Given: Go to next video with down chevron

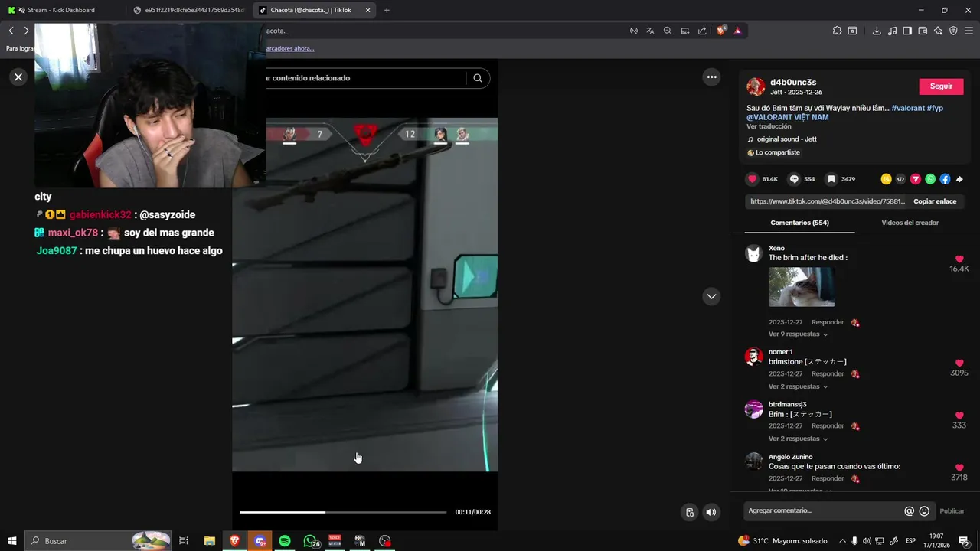Looking at the screenshot, I should (711, 296).
